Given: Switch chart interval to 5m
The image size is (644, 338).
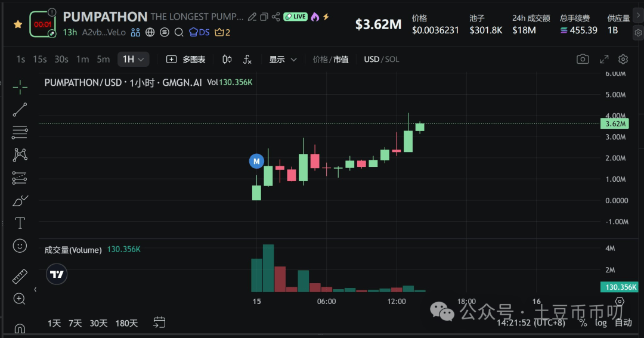Looking at the screenshot, I should pyautogui.click(x=103, y=60).
